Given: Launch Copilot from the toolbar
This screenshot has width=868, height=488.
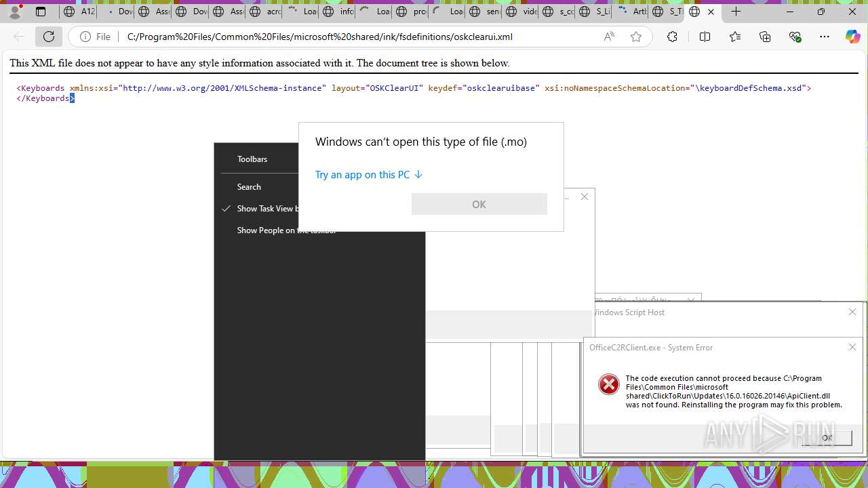Looking at the screenshot, I should pos(852,37).
